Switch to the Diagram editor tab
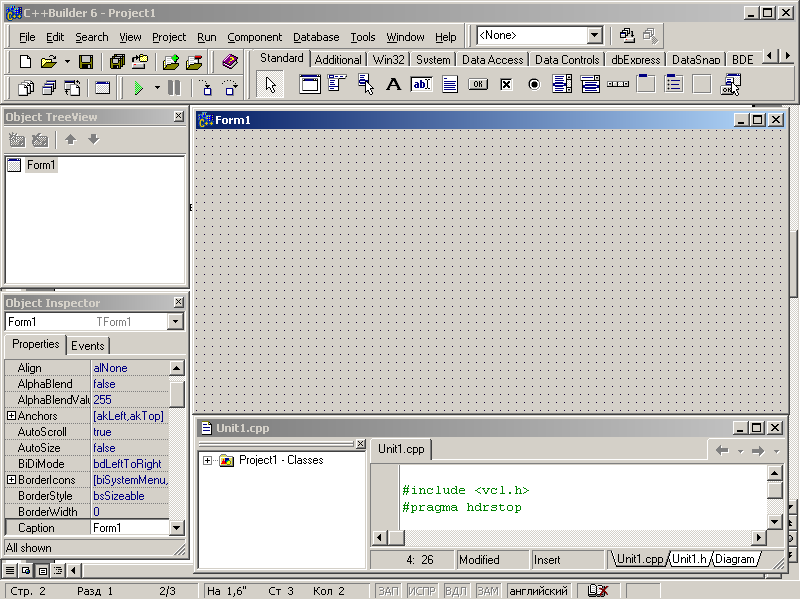 click(x=735, y=559)
